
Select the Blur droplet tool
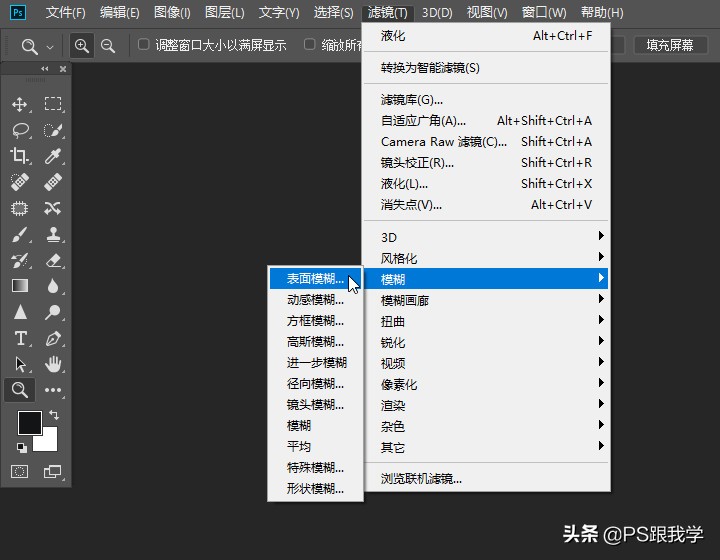point(53,286)
